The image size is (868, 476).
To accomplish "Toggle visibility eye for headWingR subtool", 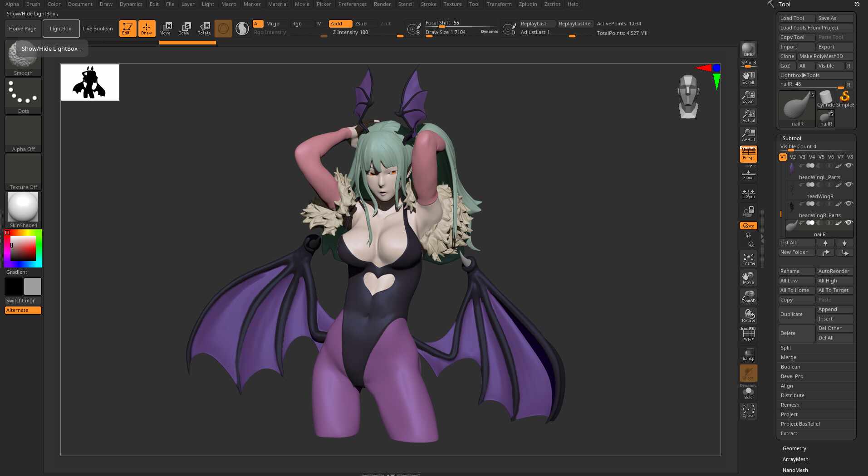I will click(848, 185).
